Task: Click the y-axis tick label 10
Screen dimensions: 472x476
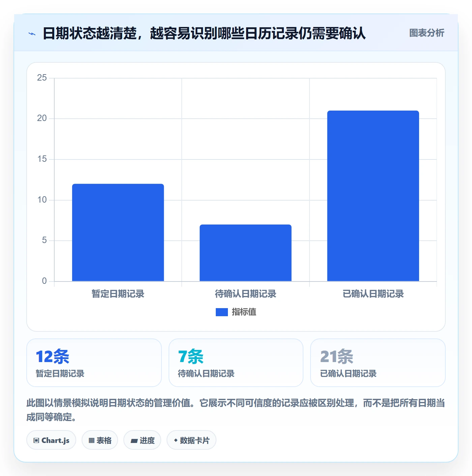Action: (x=42, y=200)
